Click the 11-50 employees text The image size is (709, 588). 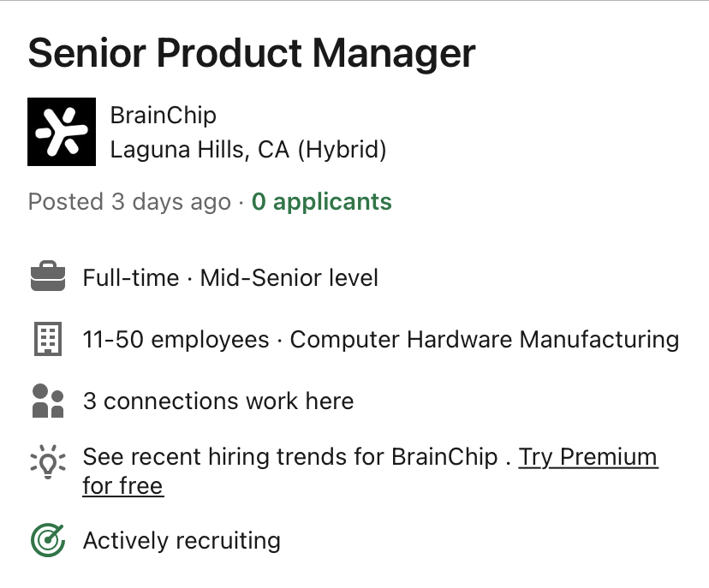click(176, 340)
